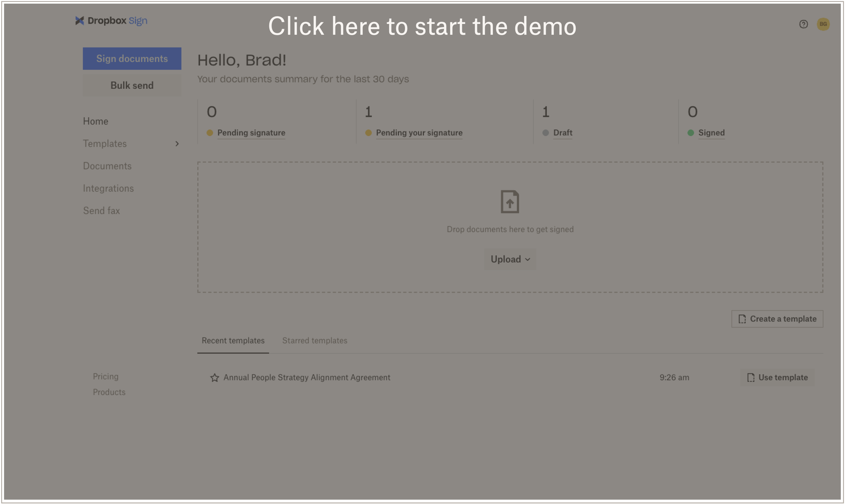Click the Bulk send button
The width and height of the screenshot is (845, 504).
point(132,85)
